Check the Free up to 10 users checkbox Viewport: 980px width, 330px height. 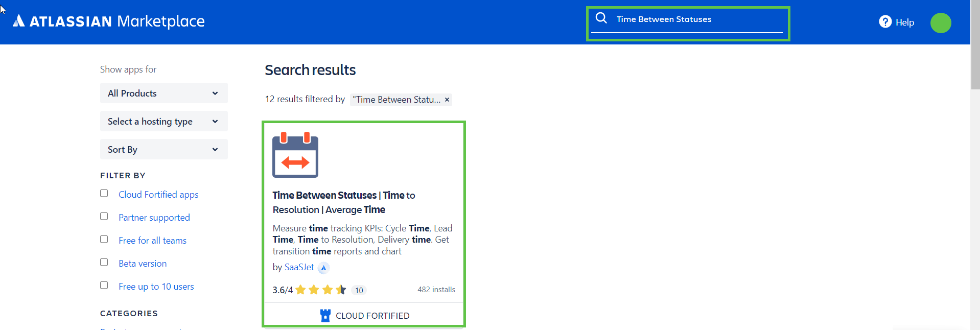[104, 285]
